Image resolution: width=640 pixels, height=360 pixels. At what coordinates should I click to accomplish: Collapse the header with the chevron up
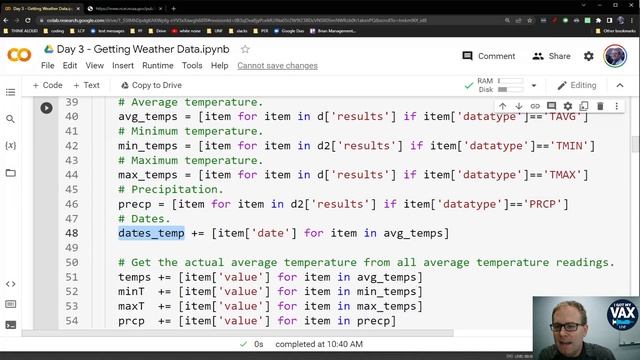(620, 85)
